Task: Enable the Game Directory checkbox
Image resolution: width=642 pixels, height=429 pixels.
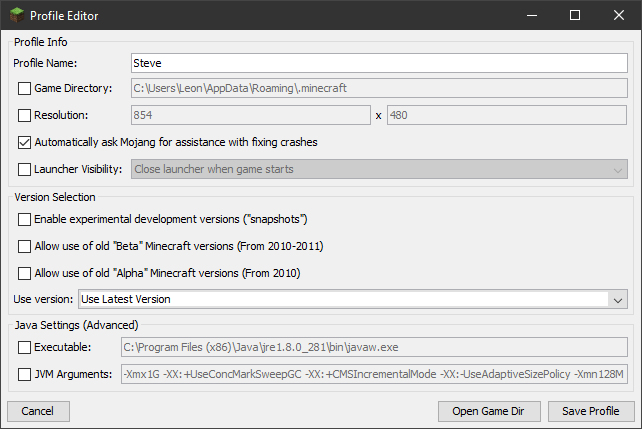Action: pyautogui.click(x=25, y=89)
